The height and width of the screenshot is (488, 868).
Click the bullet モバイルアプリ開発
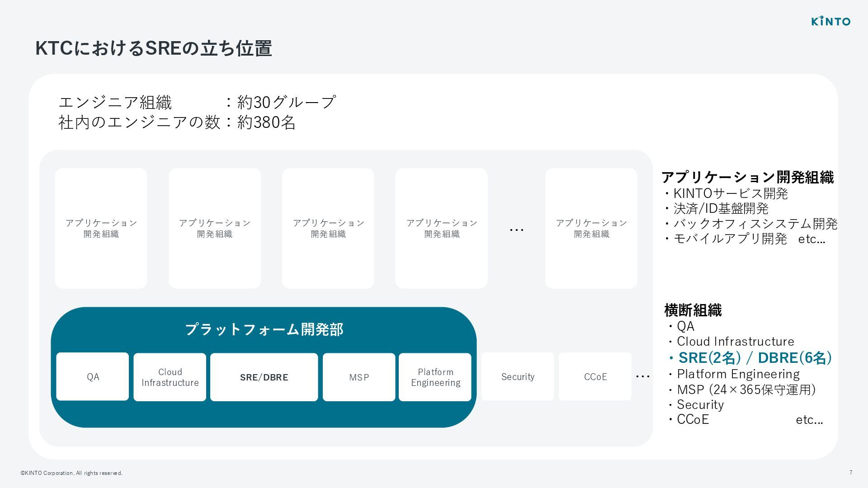726,239
